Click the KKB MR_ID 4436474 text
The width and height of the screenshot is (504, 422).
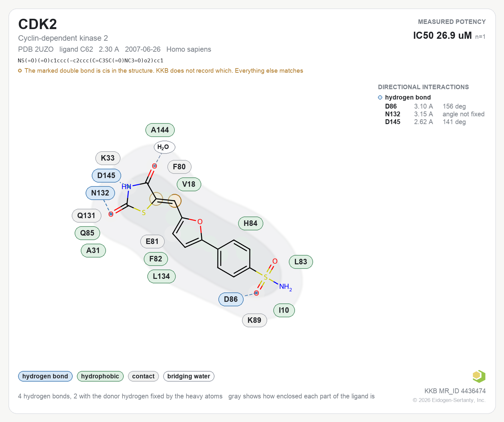pyautogui.click(x=455, y=391)
